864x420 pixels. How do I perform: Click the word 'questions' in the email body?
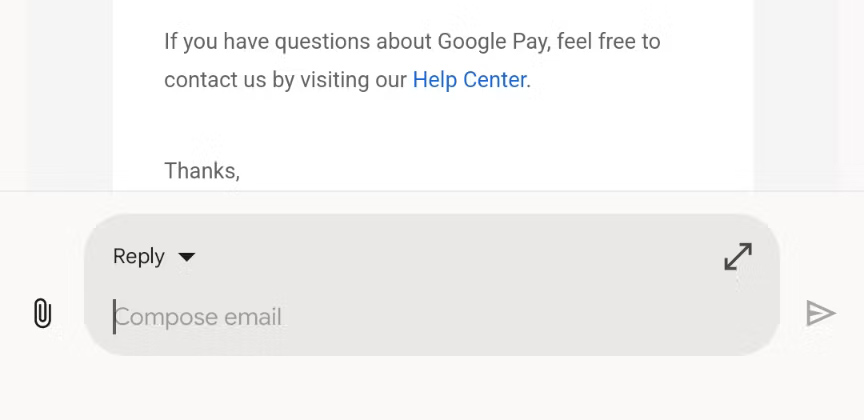322,42
